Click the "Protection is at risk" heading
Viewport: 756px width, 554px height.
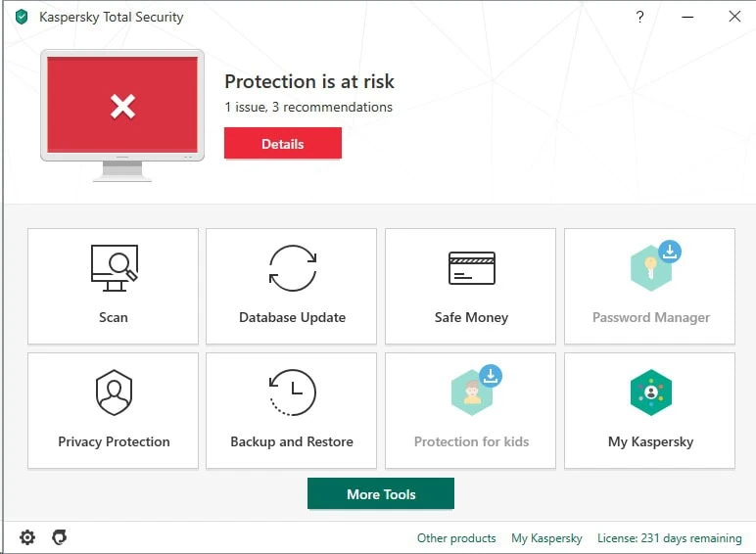point(309,82)
